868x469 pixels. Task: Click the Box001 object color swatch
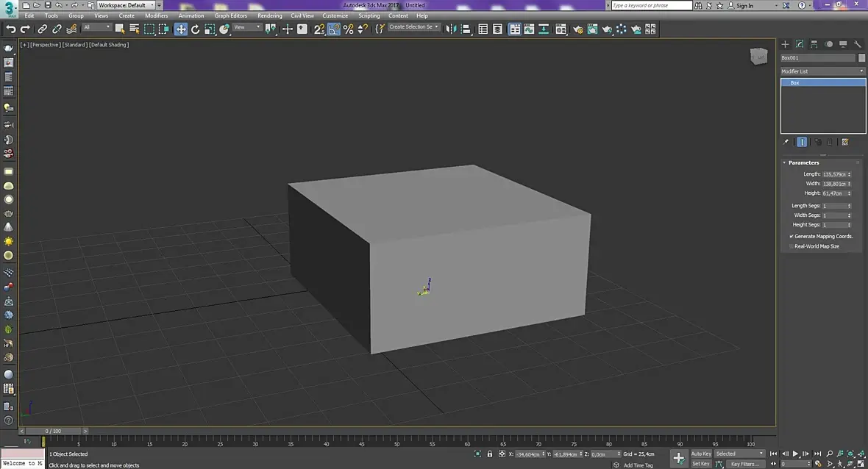tap(861, 57)
